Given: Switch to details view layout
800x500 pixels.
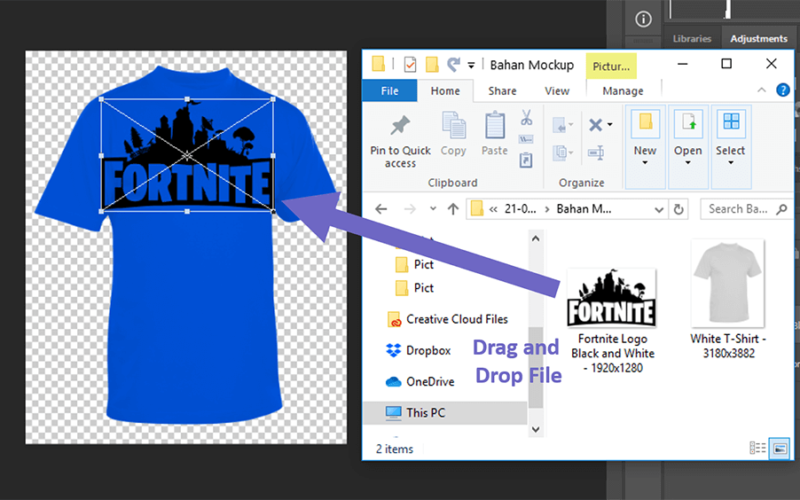Looking at the screenshot, I should pyautogui.click(x=757, y=448).
